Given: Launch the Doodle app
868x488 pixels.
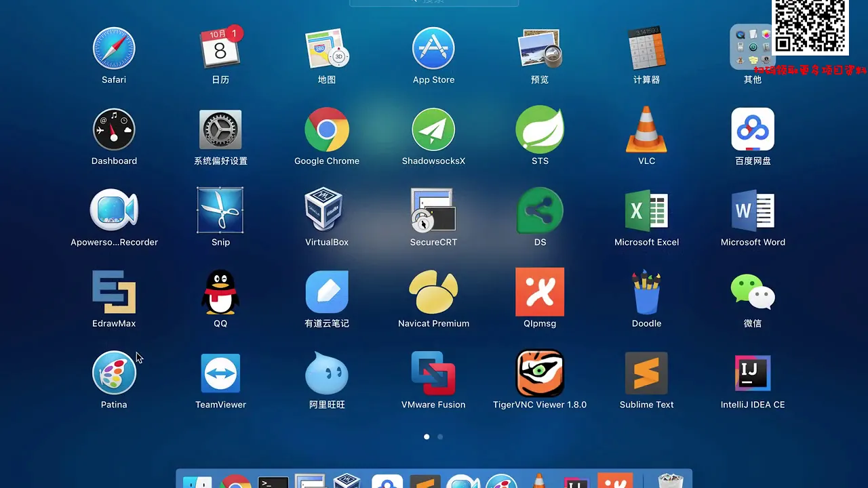Looking at the screenshot, I should [x=646, y=292].
